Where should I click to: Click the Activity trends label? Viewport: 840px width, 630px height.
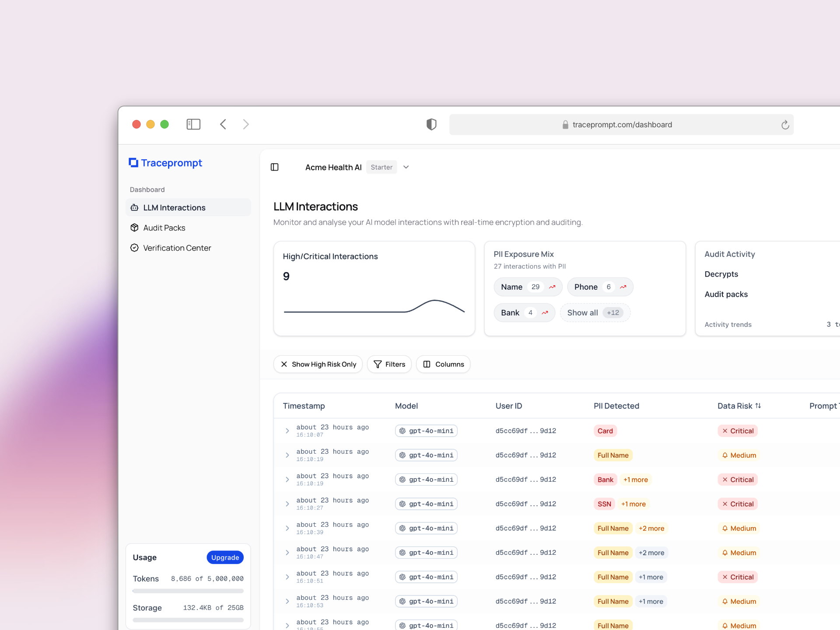pos(728,325)
